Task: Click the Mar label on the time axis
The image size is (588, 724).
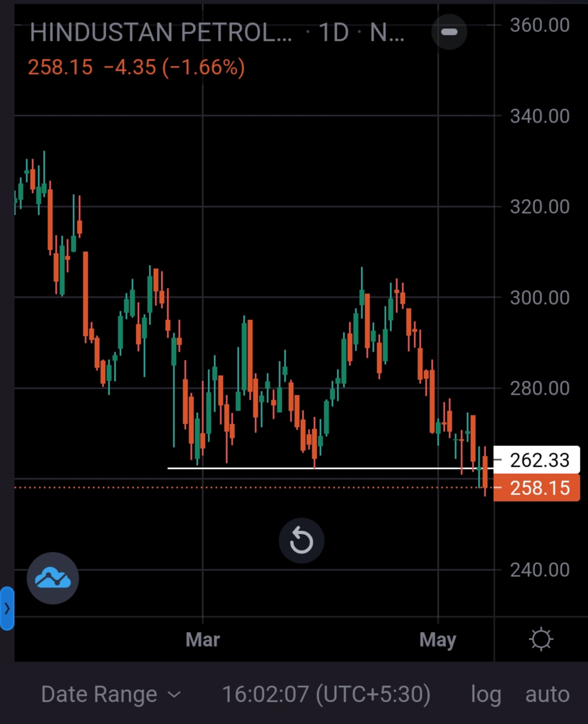Action: pos(203,639)
